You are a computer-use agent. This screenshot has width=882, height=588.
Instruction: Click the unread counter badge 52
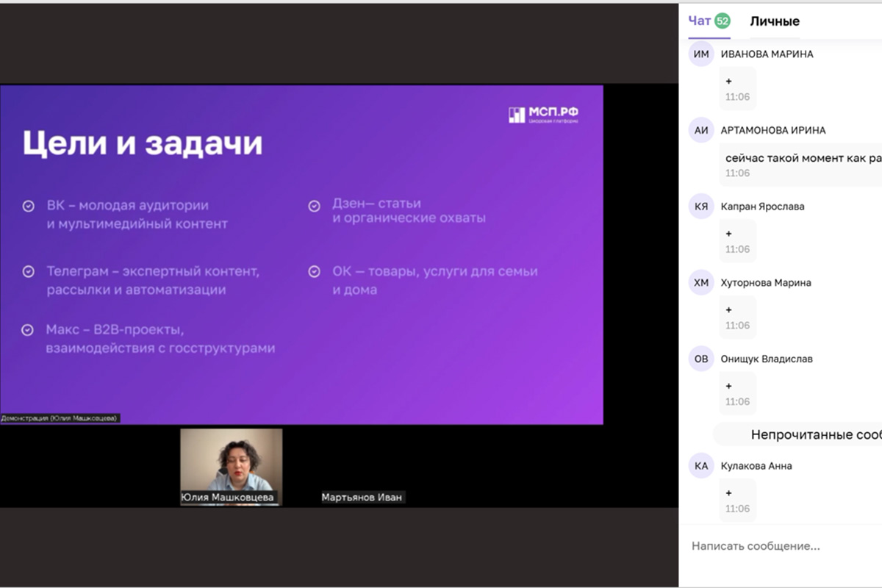click(723, 21)
